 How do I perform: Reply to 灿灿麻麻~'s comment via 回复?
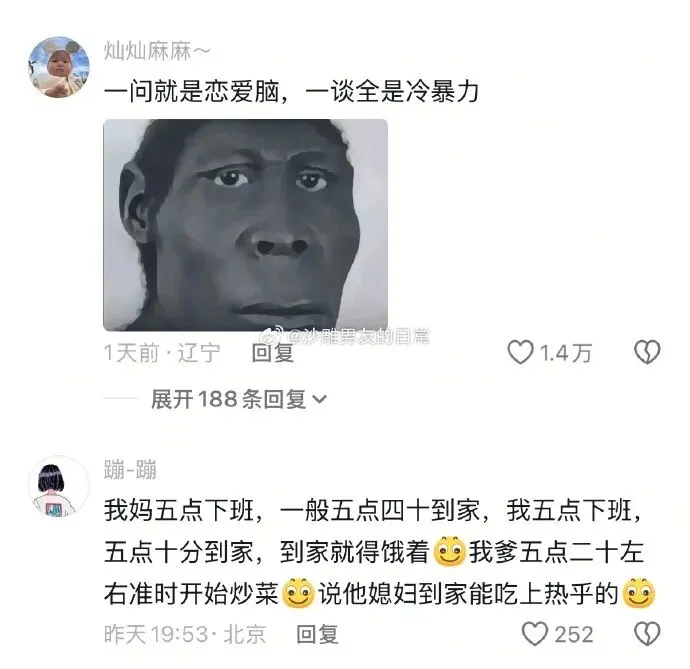pyautogui.click(x=272, y=353)
